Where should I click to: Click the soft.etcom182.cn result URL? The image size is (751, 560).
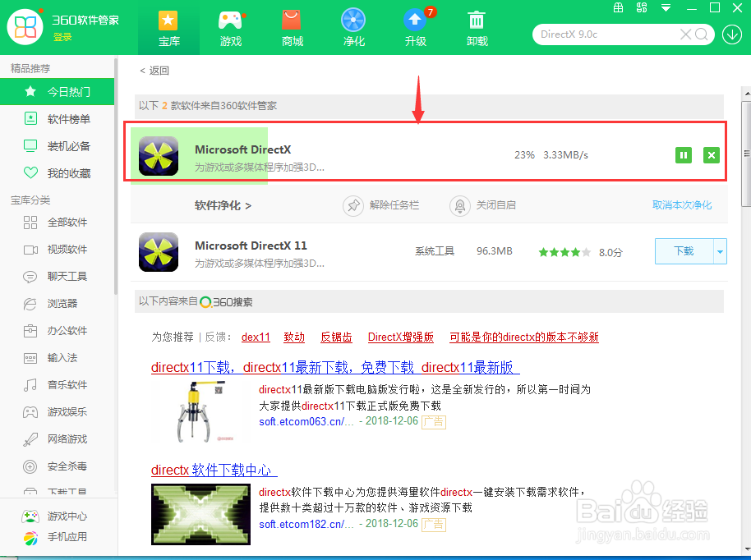click(306, 524)
